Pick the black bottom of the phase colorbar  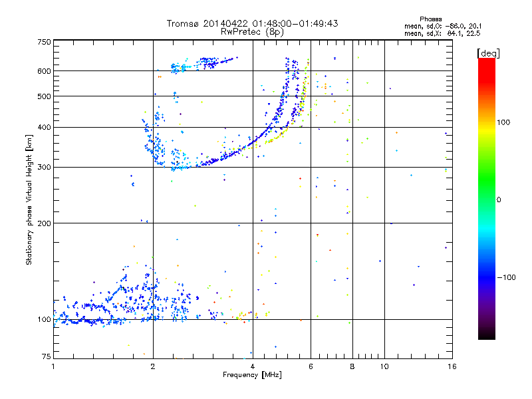click(487, 335)
